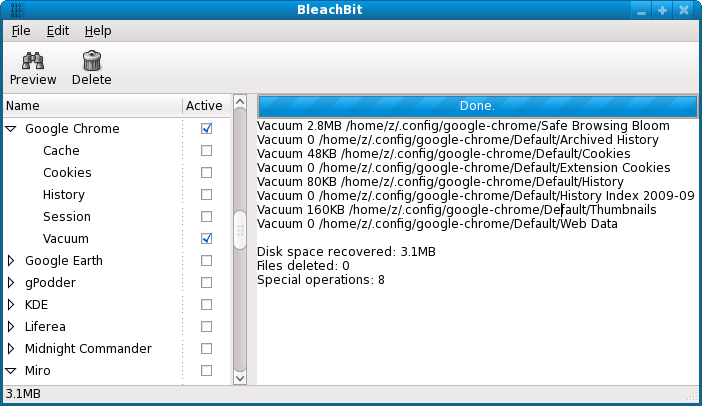Image resolution: width=702 pixels, height=406 pixels.
Task: Disable the Chrome Vacuum checkbox
Action: pyautogui.click(x=206, y=239)
